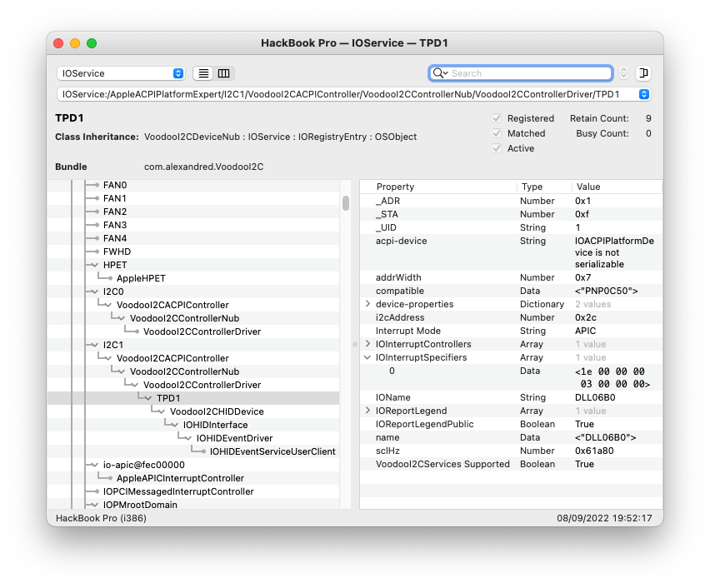Click the search magnifier icon

point(439,73)
